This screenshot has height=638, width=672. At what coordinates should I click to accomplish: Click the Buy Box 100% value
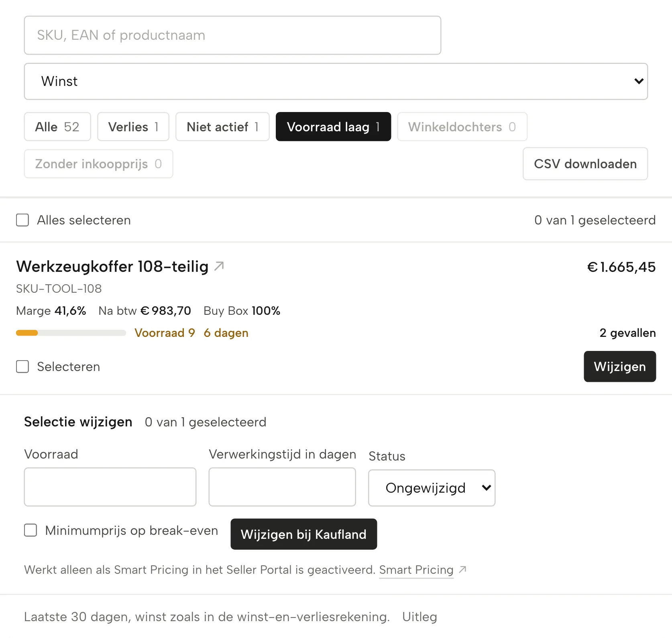click(x=242, y=311)
